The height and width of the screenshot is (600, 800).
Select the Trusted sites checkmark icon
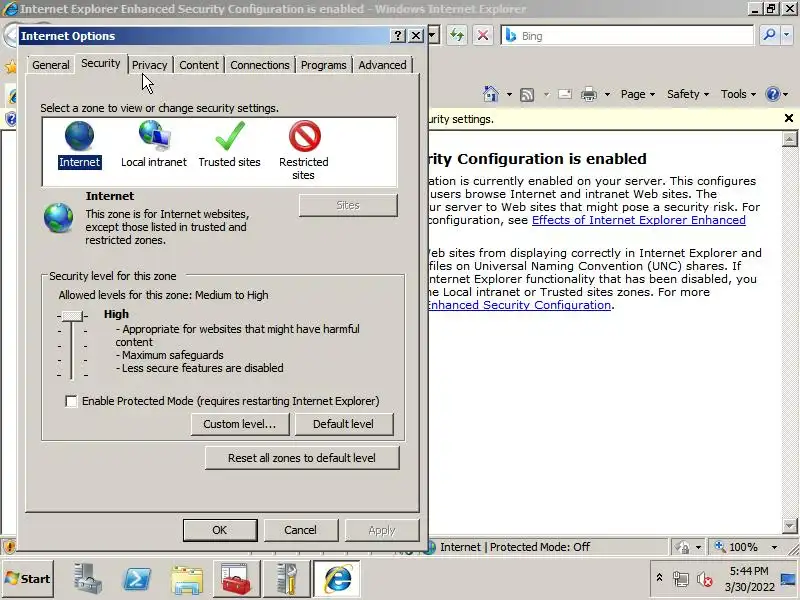[230, 136]
